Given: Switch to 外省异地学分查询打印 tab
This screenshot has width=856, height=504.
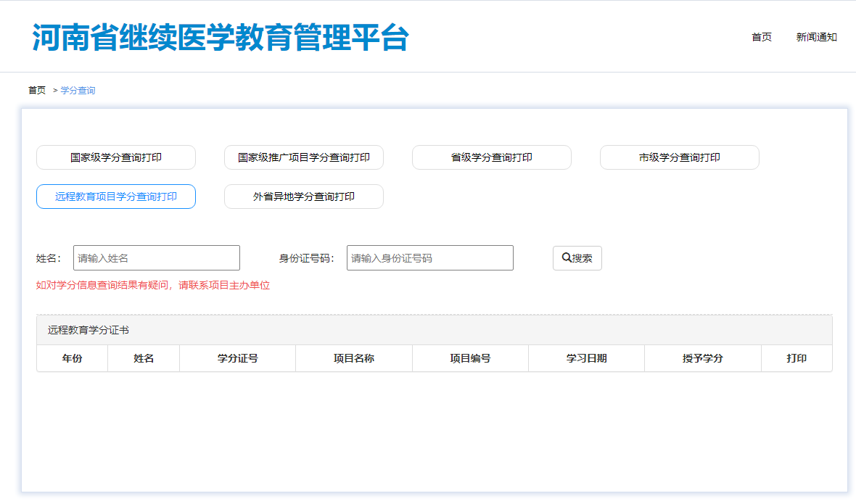Looking at the screenshot, I should point(304,197).
